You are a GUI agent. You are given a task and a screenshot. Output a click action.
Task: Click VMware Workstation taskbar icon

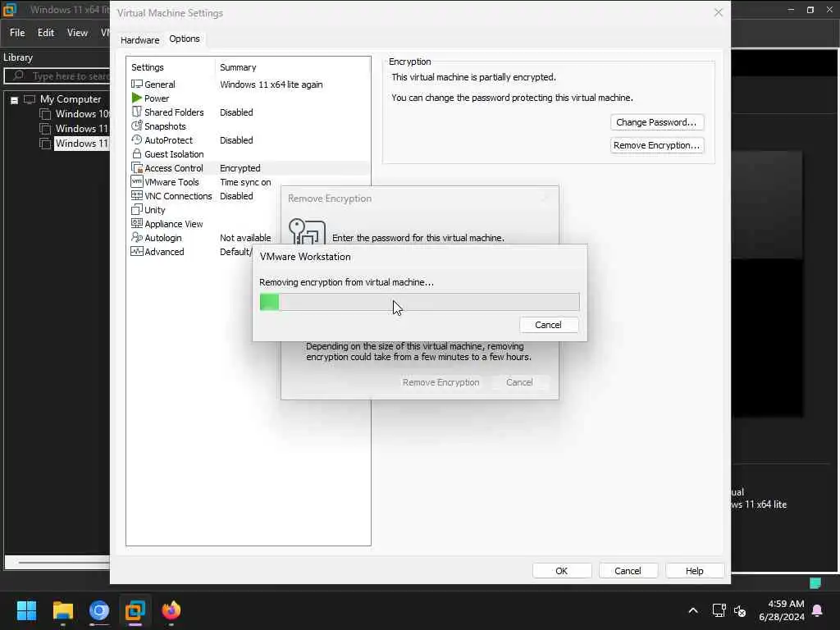tap(135, 610)
